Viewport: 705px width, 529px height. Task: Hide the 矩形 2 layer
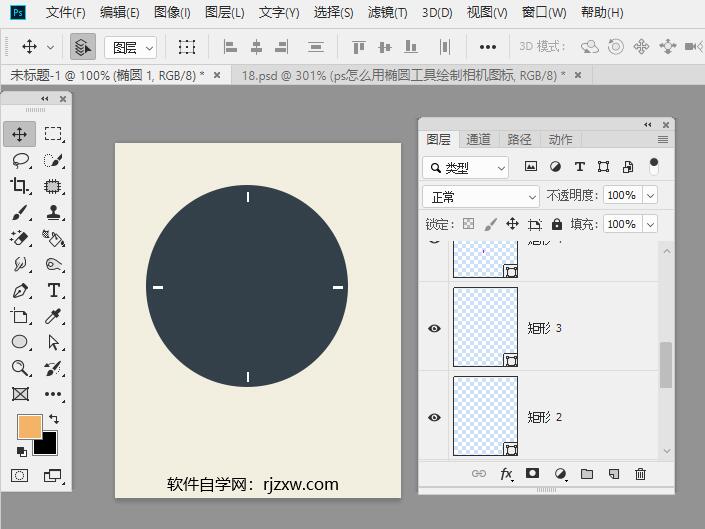click(434, 417)
